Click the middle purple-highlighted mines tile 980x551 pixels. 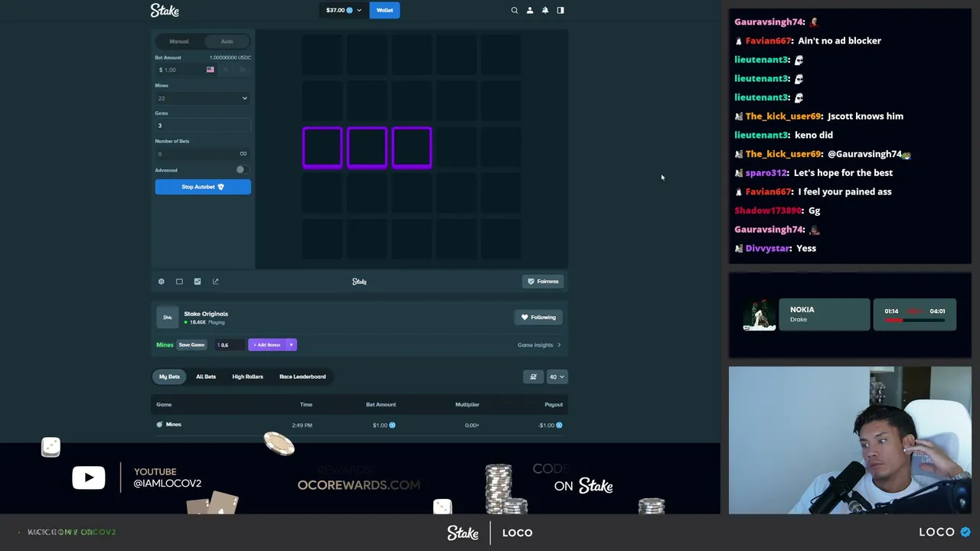pyautogui.click(x=367, y=148)
